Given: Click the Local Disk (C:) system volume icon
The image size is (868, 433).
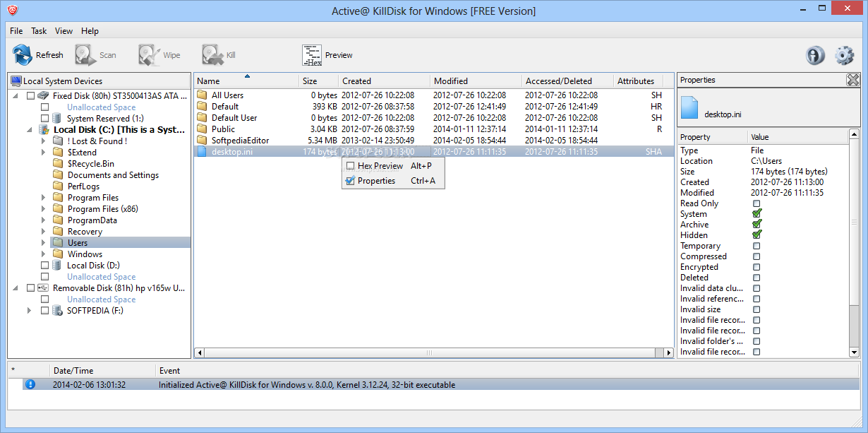Looking at the screenshot, I should click(44, 129).
